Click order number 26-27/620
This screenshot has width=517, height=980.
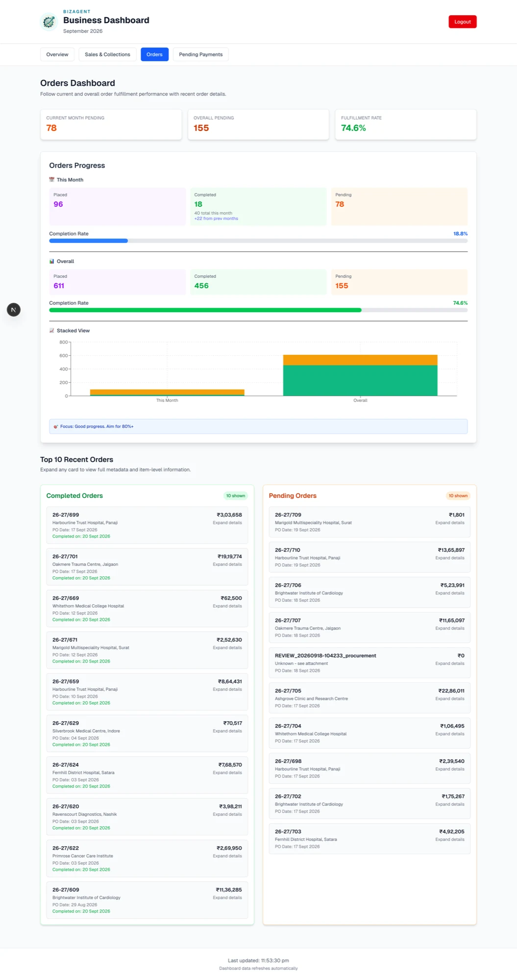coord(66,807)
